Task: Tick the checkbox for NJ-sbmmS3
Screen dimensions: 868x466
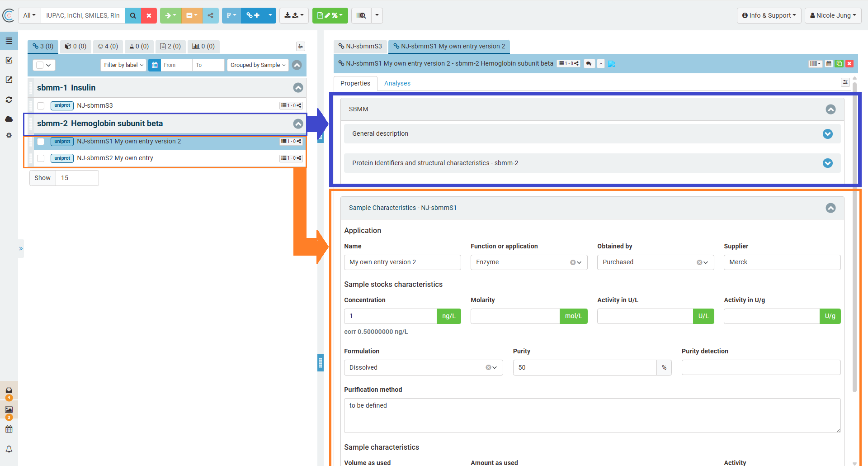Action: [41, 106]
